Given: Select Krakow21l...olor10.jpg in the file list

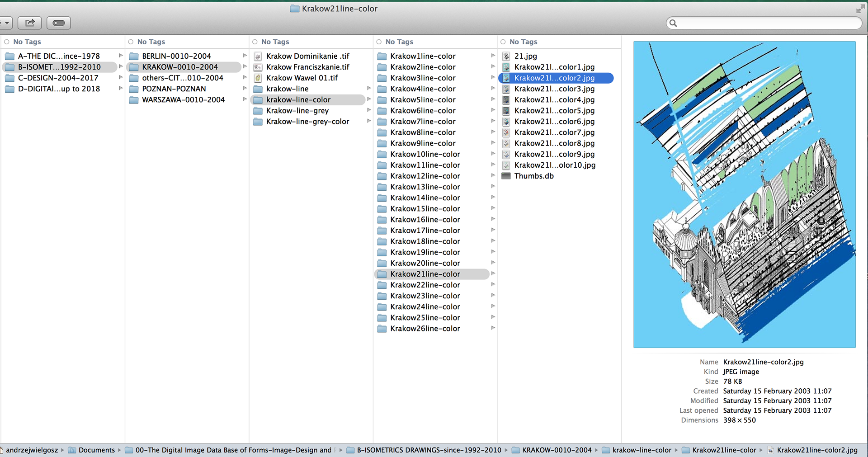Looking at the screenshot, I should (x=556, y=165).
